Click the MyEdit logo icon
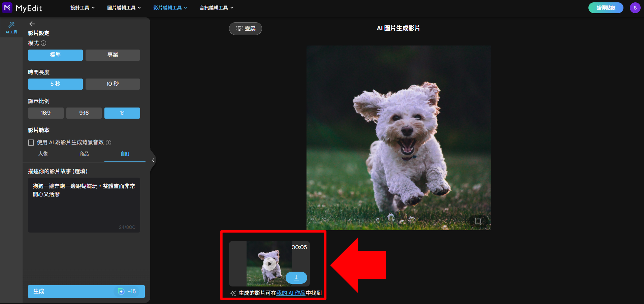This screenshot has width=644, height=304. (x=7, y=8)
